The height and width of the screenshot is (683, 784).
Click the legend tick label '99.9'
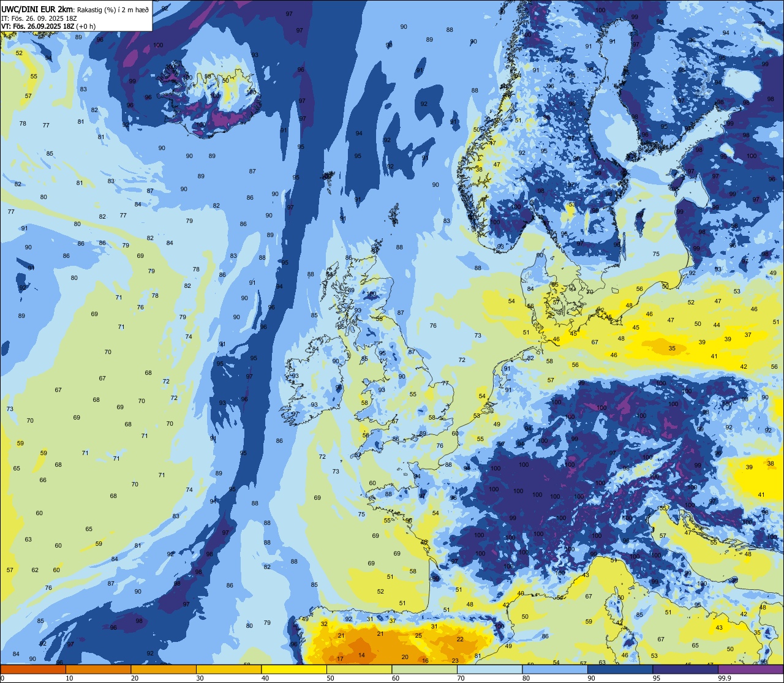725,678
